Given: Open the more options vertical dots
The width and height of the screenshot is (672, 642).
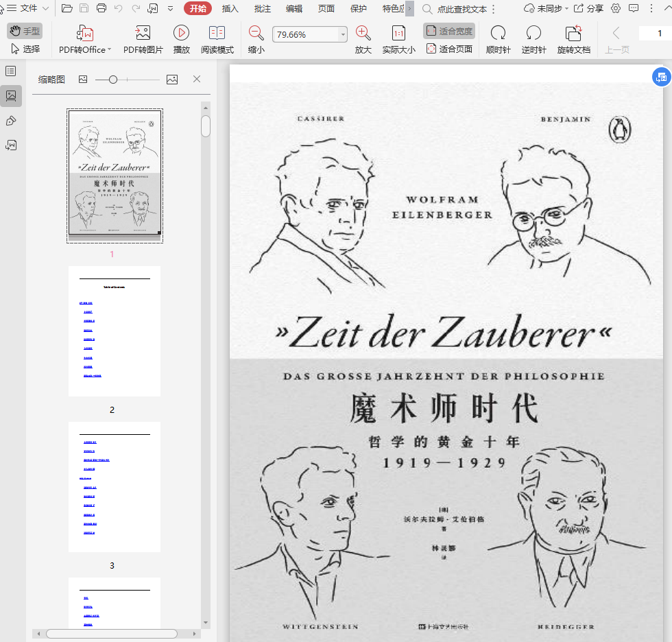Looking at the screenshot, I should 651,8.
